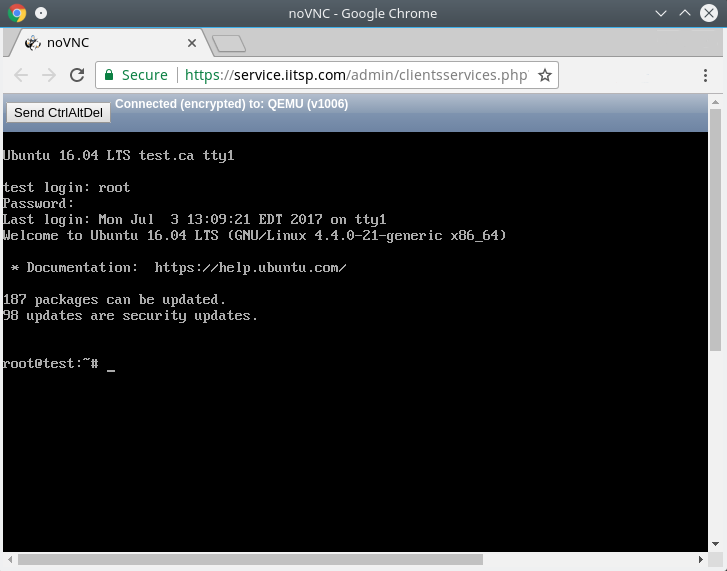This screenshot has height=571, width=727.
Task: Click horizontal scrollbar left arrow
Action: pos(10,559)
